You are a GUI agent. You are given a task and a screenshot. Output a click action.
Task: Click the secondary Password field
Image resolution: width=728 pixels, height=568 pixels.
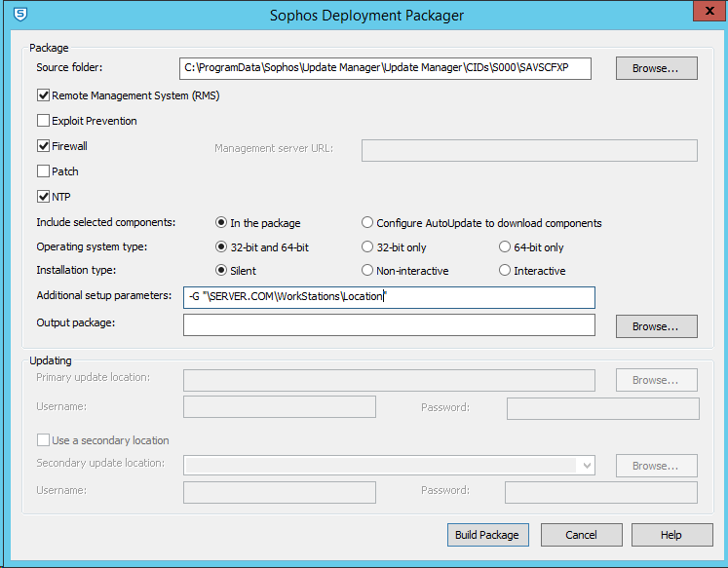pyautogui.click(x=601, y=492)
